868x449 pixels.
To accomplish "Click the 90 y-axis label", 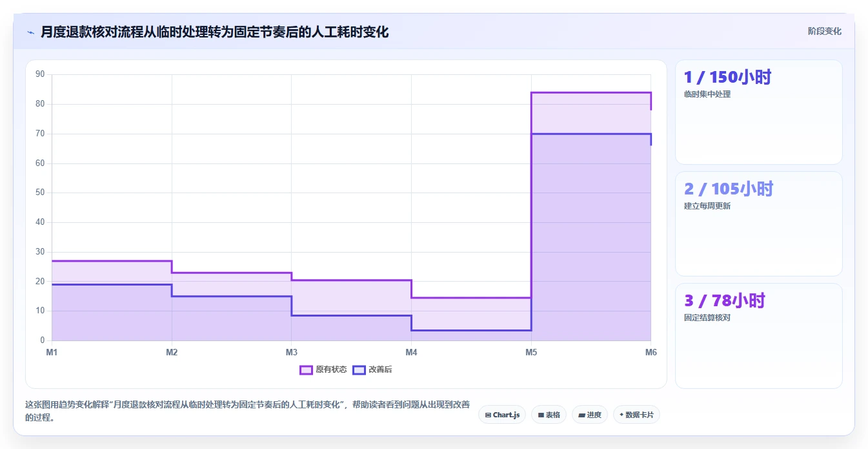I will (x=40, y=74).
